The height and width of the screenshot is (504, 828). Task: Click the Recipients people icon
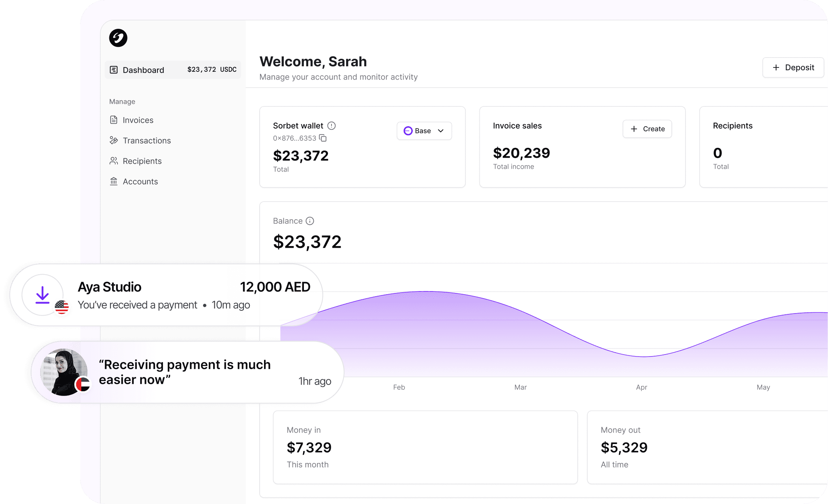[x=114, y=161]
